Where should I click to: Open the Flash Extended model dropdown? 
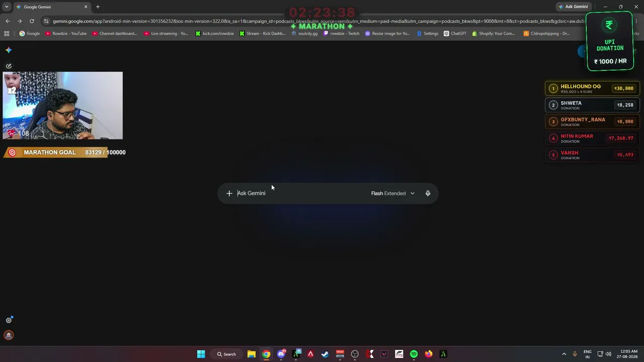393,193
